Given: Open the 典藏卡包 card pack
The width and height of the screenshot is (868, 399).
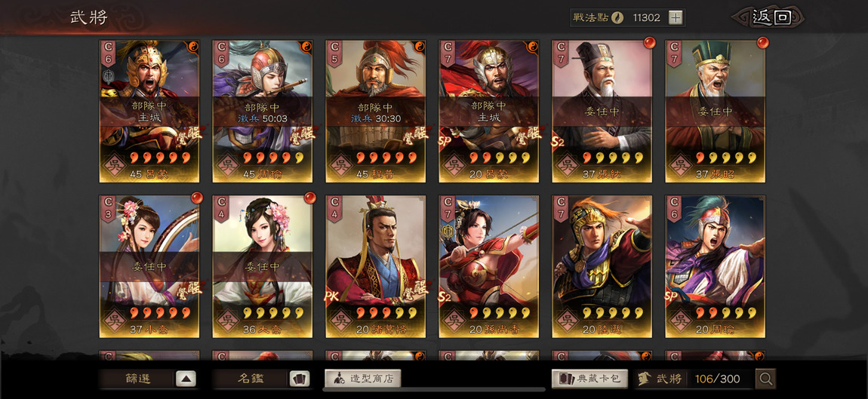Looking at the screenshot, I should pos(589,379).
